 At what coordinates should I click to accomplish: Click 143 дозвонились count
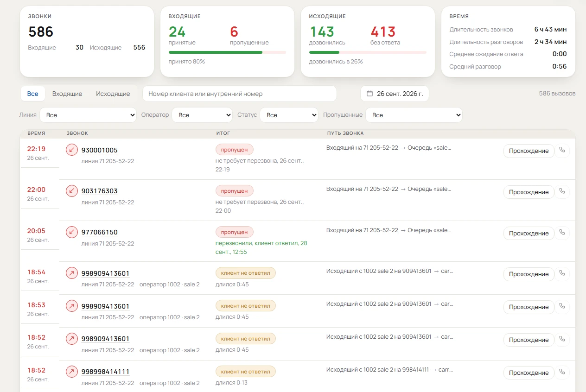322,32
